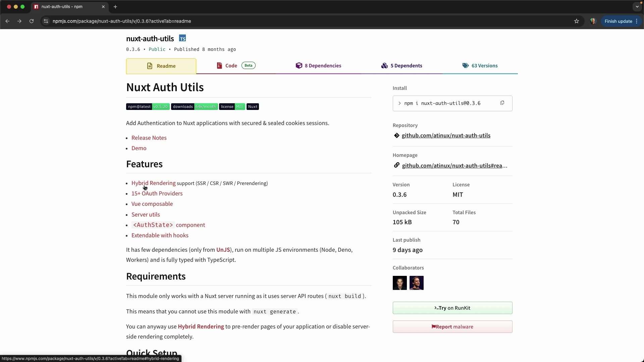Click Try on RunKit button
This screenshot has height=362, width=644.
452,308
